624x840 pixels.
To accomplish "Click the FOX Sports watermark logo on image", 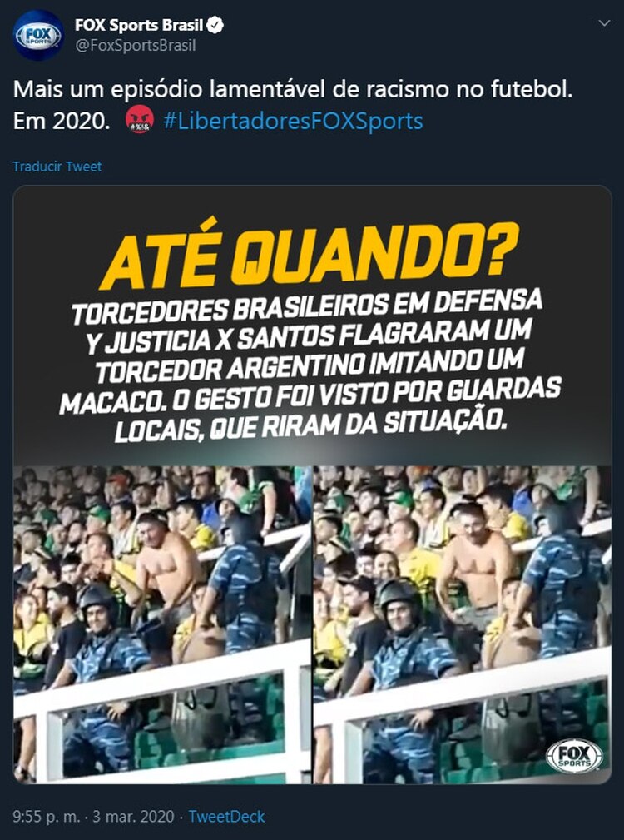I will (574, 756).
